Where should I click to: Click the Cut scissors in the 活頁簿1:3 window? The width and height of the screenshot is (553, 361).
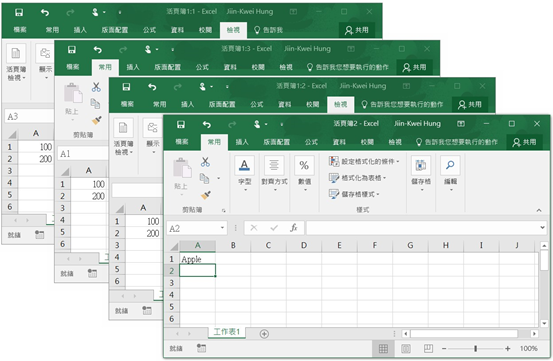(x=96, y=87)
